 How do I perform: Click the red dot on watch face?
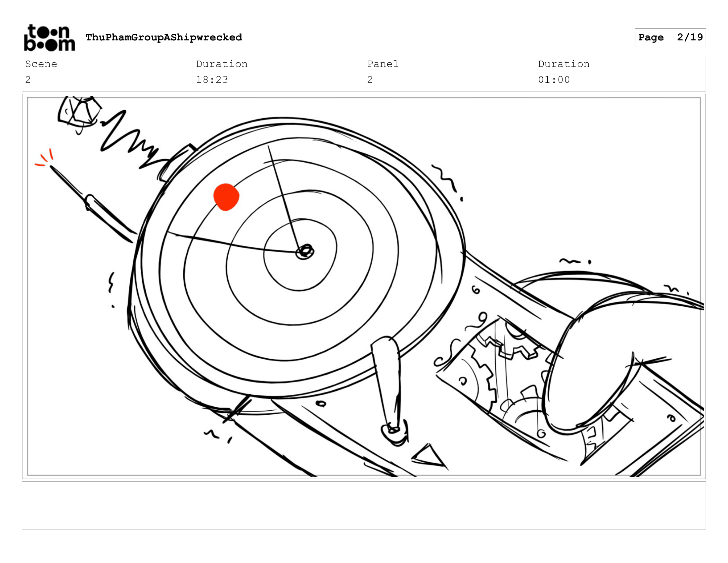click(x=226, y=197)
